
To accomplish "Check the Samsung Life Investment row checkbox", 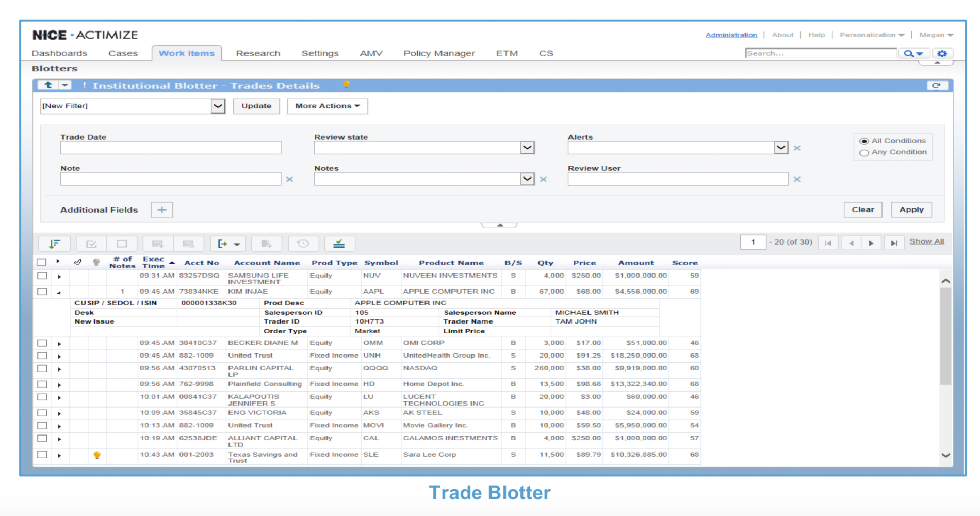I will tap(42, 276).
